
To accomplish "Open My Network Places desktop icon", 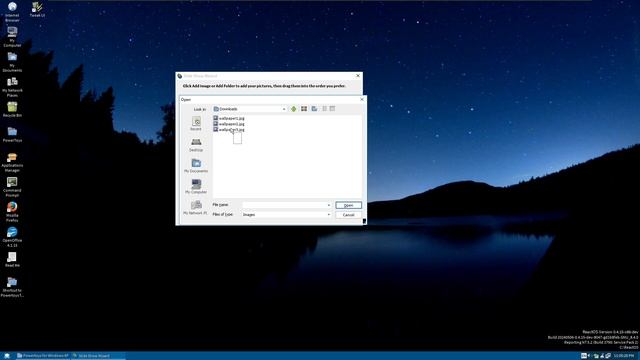I will 12,87.
